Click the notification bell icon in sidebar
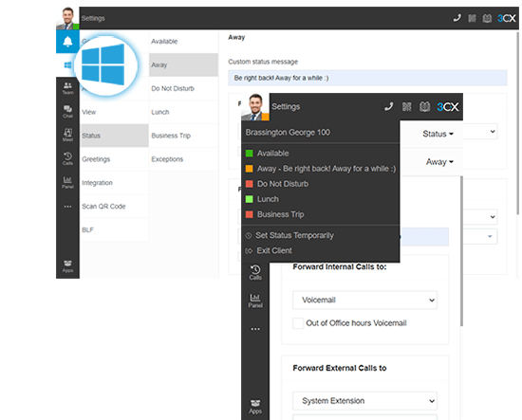This screenshot has width=522, height=420. tap(67, 42)
